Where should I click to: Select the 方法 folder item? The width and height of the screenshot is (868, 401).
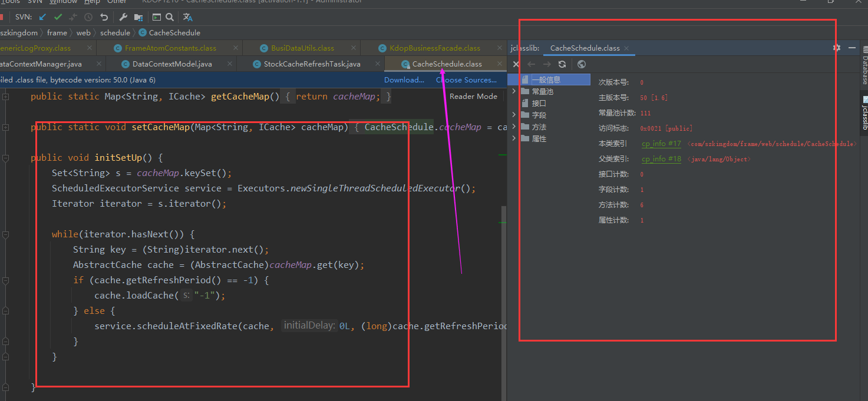[539, 127]
